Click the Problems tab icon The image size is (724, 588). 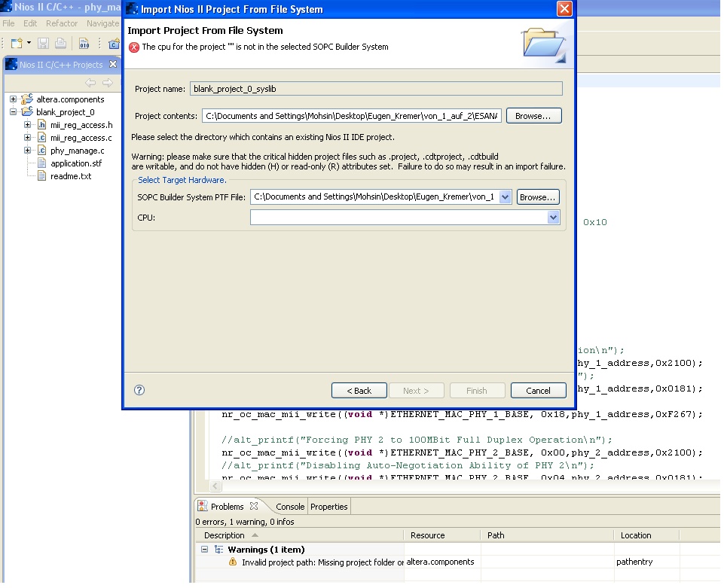[x=202, y=506]
